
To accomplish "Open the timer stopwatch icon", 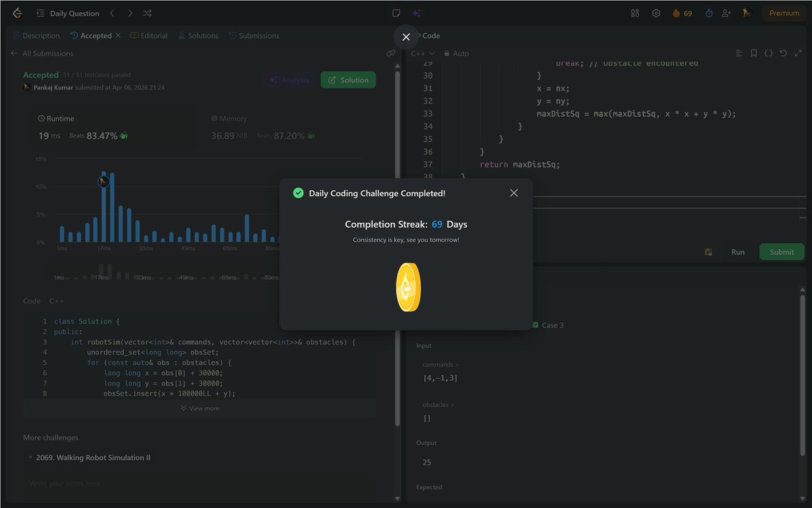I will click(708, 13).
